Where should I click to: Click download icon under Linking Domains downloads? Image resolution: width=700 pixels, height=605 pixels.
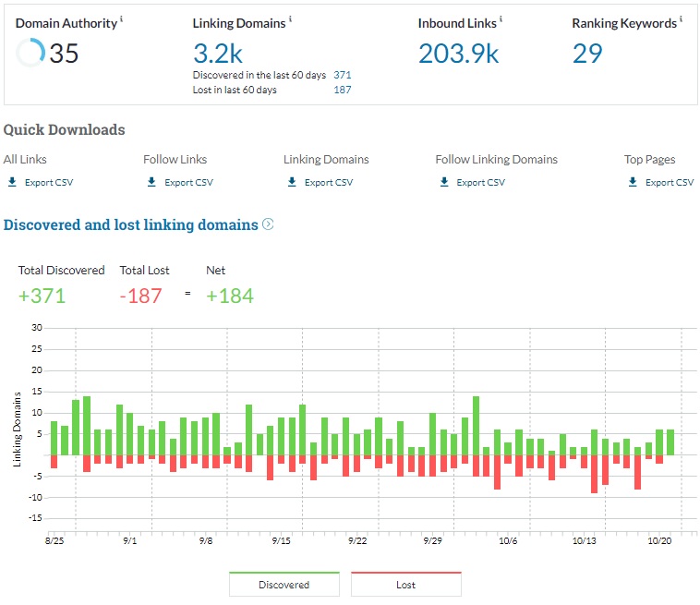pos(292,182)
